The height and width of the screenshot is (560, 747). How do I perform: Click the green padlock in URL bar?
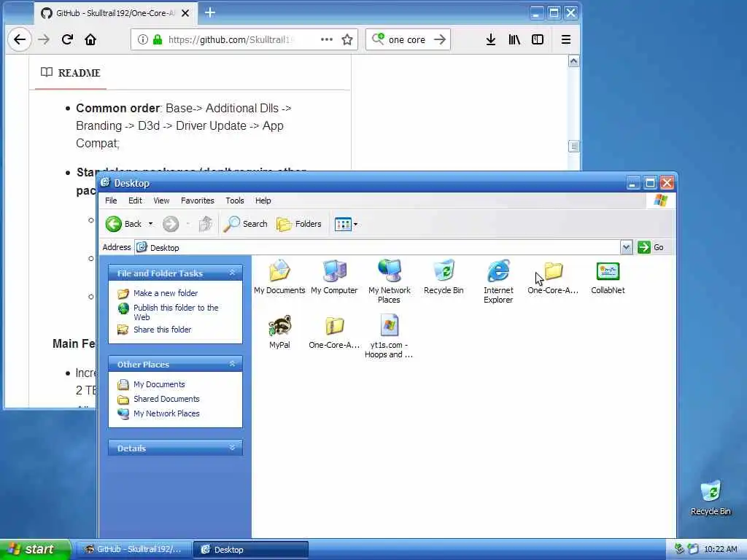coord(158,39)
